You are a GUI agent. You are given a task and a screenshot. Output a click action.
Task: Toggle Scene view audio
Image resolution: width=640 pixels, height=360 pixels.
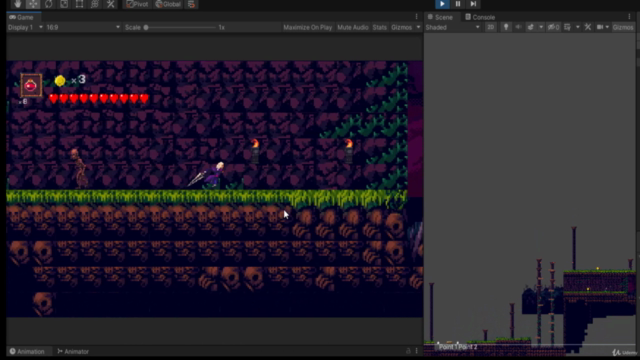tap(518, 27)
